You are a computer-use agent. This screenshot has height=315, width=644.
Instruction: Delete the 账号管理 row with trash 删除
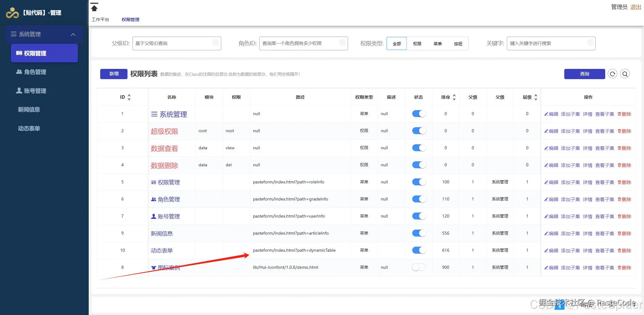click(624, 217)
